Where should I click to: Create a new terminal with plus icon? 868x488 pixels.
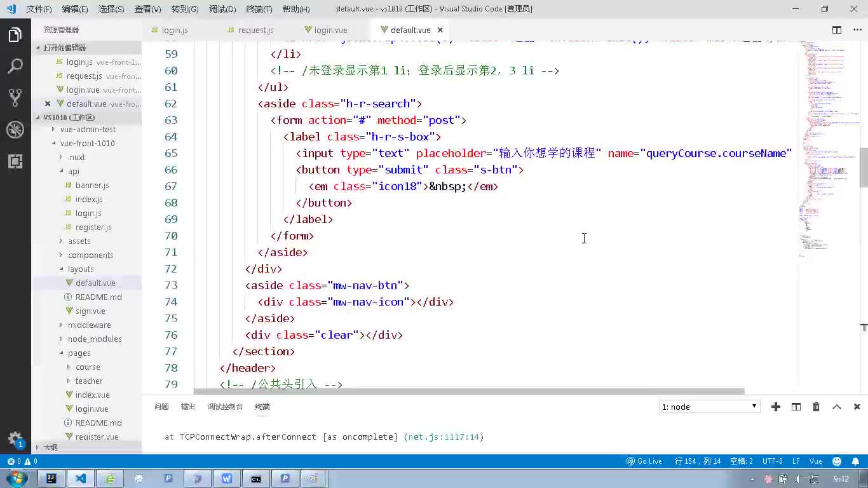click(776, 407)
